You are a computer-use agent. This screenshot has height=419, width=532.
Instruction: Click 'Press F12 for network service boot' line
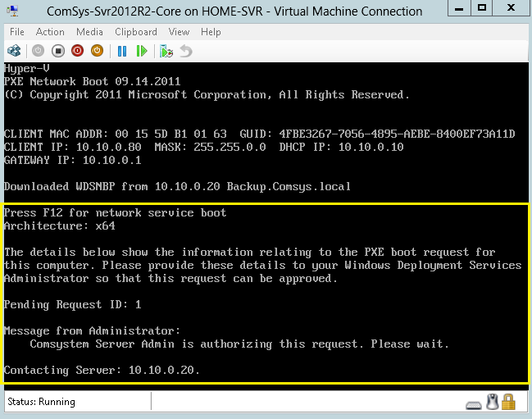click(115, 212)
